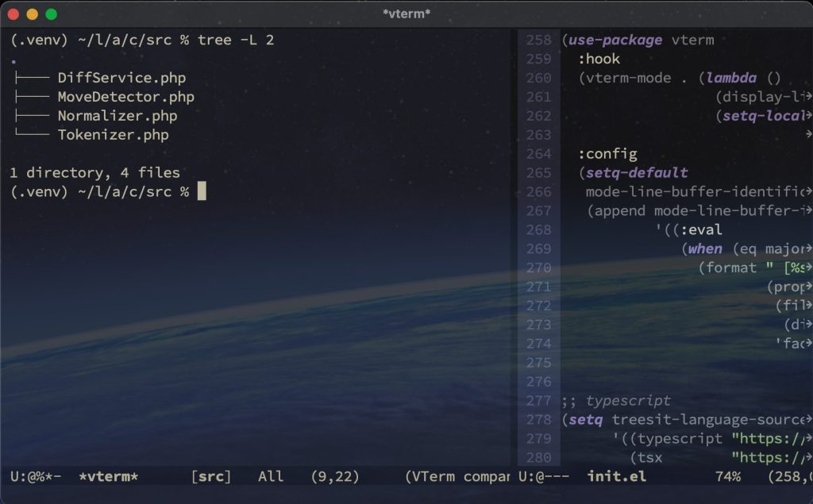Click '(display-li' on line 261
The image size is (813, 504).
[760, 97]
